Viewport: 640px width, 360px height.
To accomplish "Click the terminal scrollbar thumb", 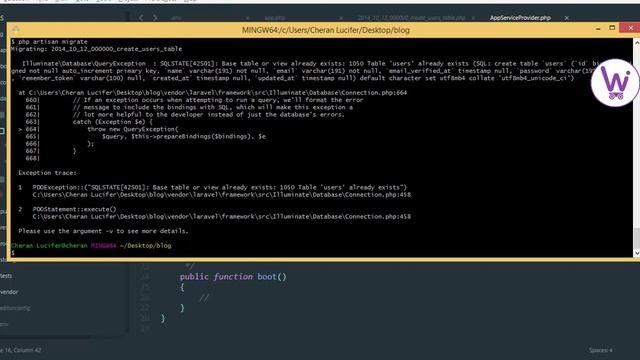I will point(637,238).
